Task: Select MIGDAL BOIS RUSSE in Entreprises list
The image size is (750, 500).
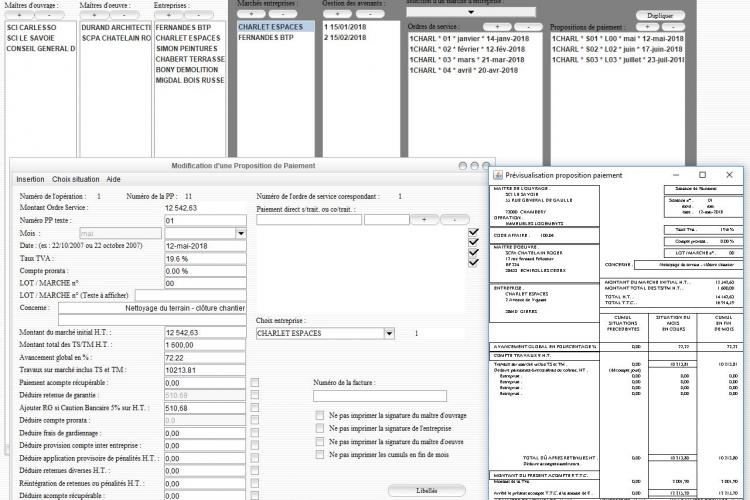Action: (x=190, y=80)
